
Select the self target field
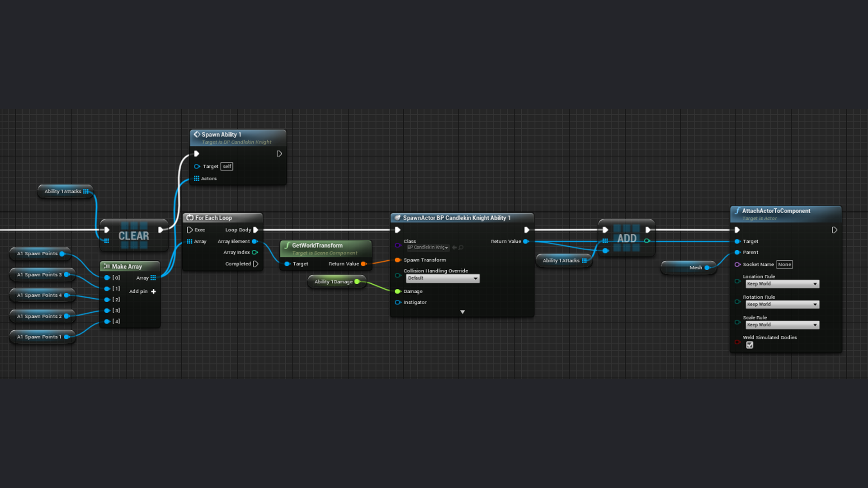[x=227, y=166]
